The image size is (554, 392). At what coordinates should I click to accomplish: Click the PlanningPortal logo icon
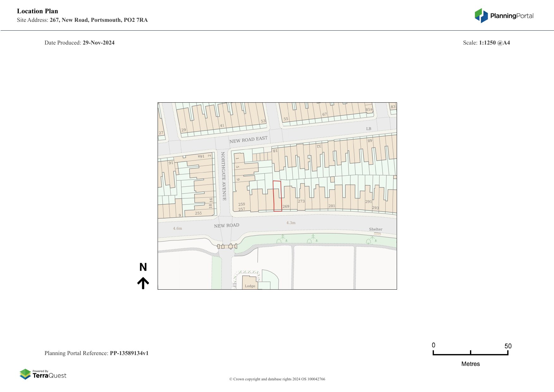pyautogui.click(x=481, y=15)
